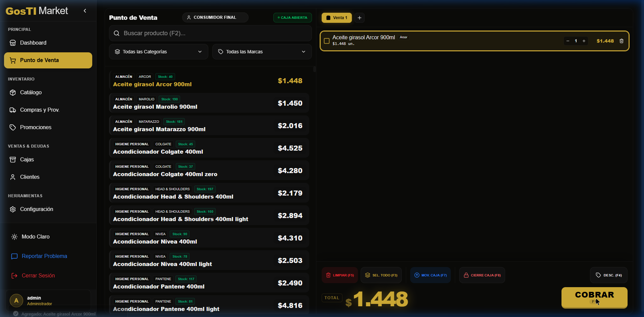Add Aceite girasol Marolio 900ml to sale
This screenshot has width=644, height=317.
209,103
